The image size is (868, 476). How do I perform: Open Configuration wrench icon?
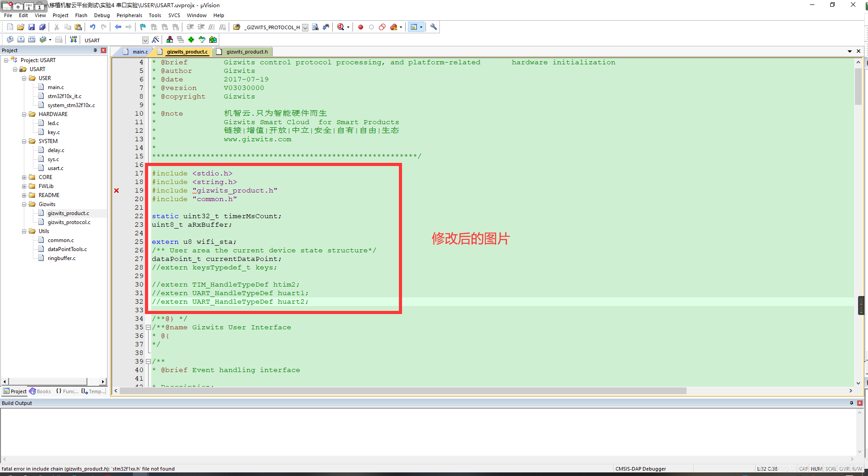(434, 27)
